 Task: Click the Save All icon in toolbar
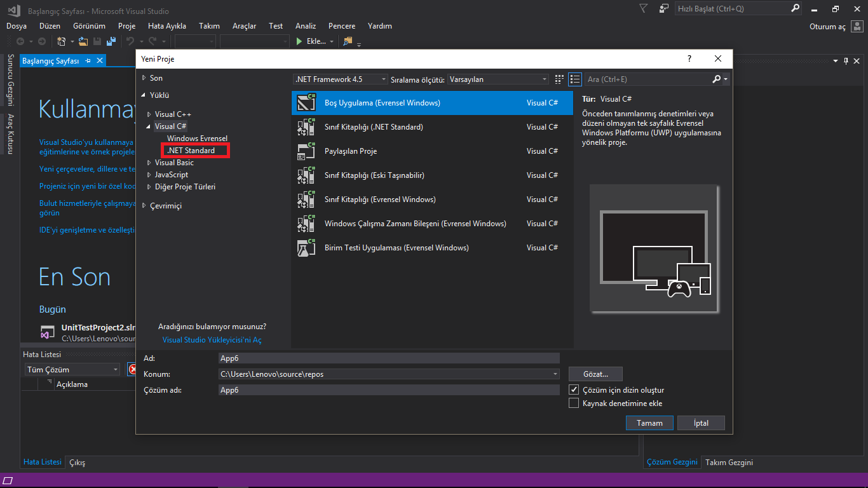tap(111, 41)
